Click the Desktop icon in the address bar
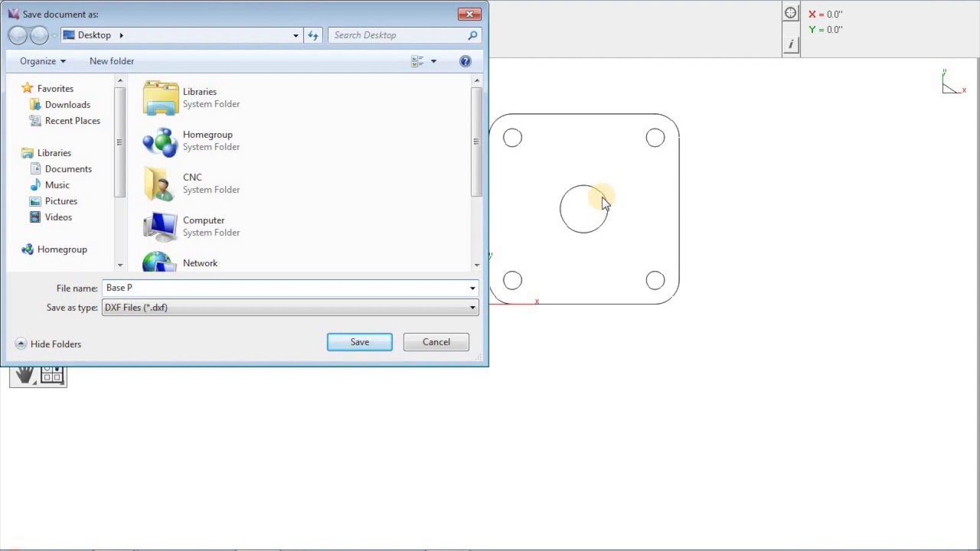 tap(69, 35)
